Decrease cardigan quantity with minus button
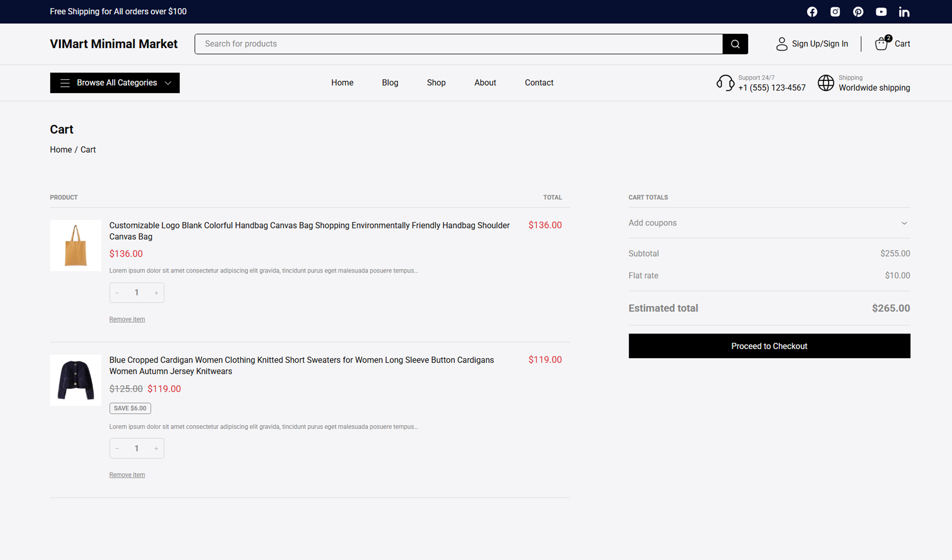The height and width of the screenshot is (560, 952). click(117, 448)
